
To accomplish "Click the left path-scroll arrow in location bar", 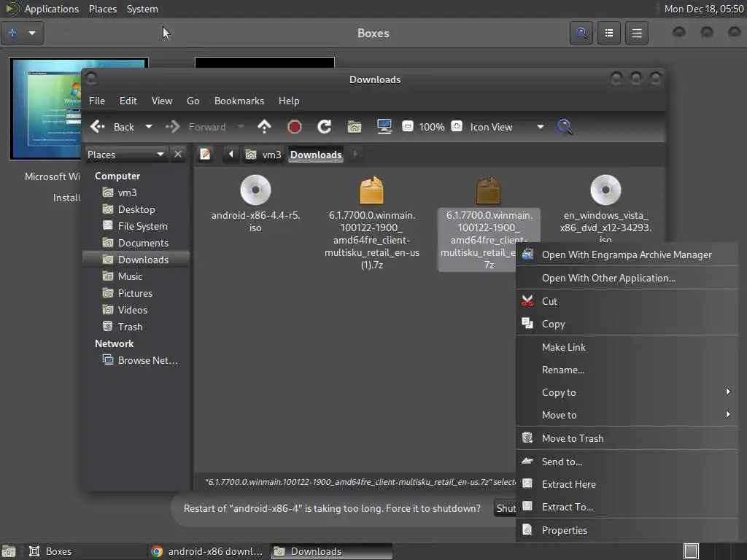I will pyautogui.click(x=231, y=155).
